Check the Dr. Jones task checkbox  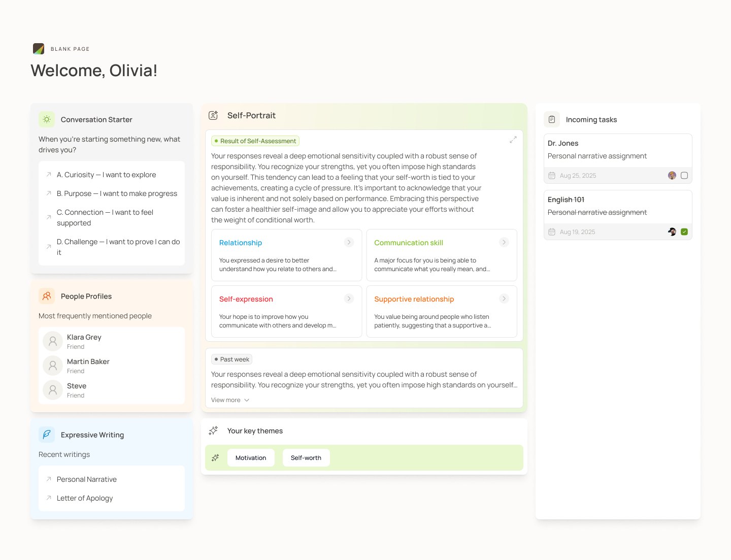pos(684,175)
